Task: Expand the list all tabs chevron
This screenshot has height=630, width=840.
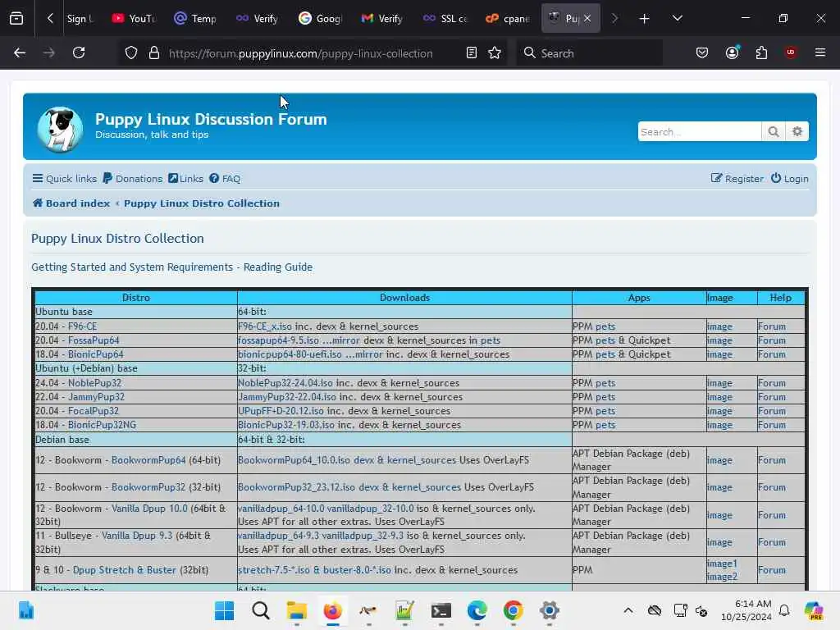Action: [x=678, y=19]
